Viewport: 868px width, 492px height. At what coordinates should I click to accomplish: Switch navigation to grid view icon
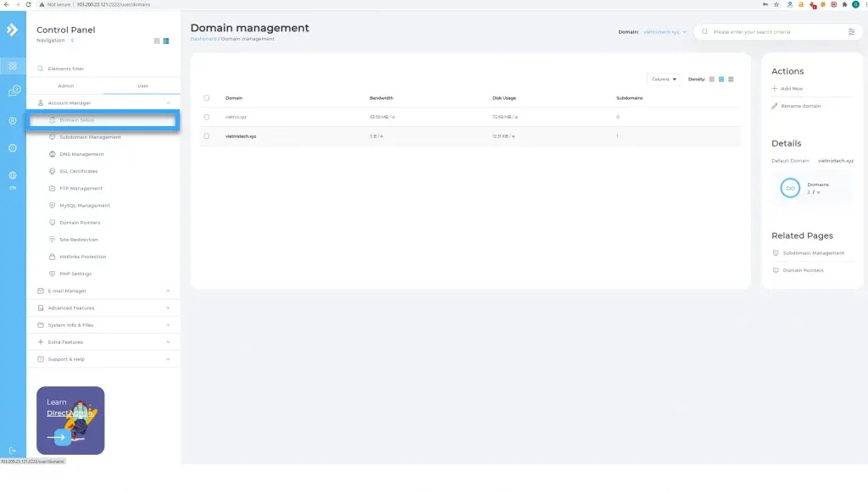[157, 41]
